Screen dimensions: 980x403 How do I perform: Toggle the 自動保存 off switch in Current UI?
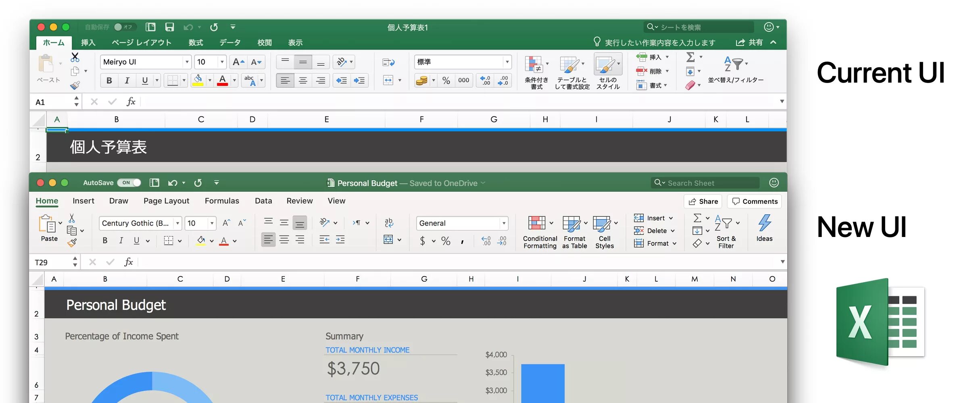coord(125,27)
